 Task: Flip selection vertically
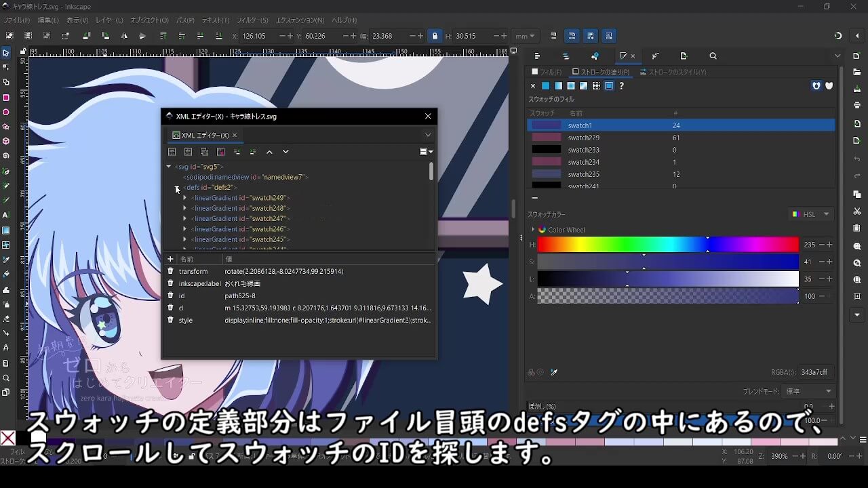pyautogui.click(x=142, y=36)
